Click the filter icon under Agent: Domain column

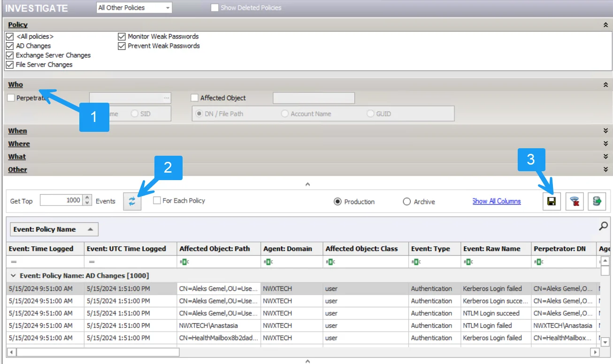click(267, 262)
